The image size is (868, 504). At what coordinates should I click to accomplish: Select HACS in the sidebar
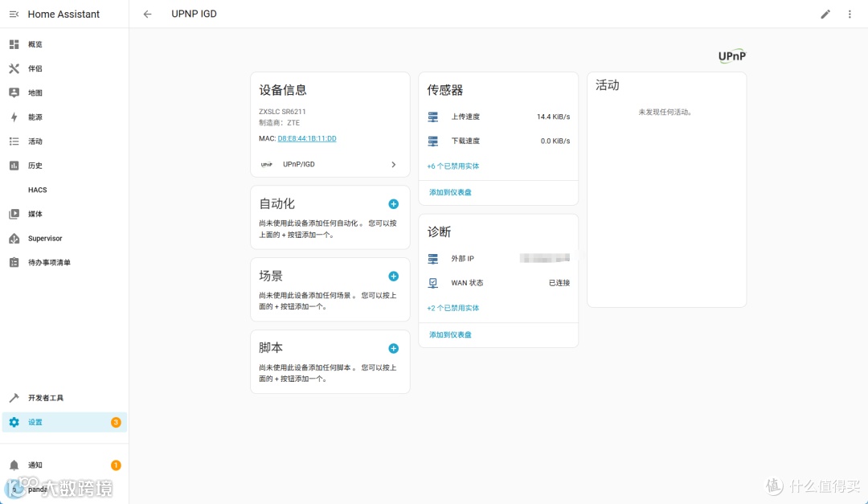coord(37,190)
